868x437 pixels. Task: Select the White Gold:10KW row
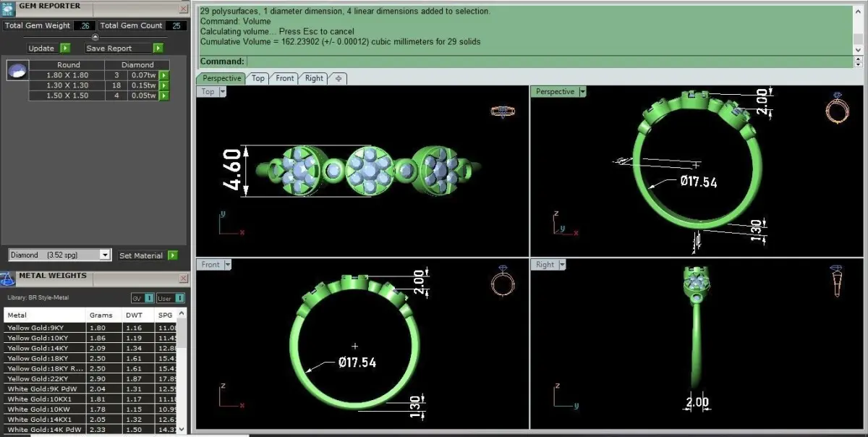90,409
